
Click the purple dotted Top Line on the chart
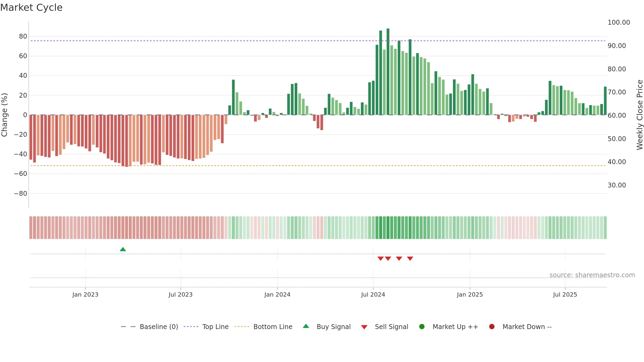click(x=318, y=41)
